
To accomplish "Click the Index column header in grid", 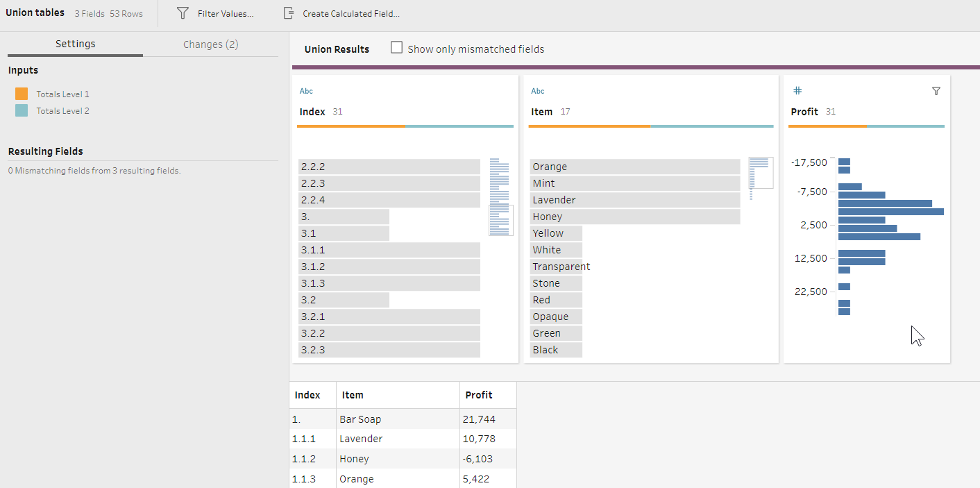I will pyautogui.click(x=312, y=395).
